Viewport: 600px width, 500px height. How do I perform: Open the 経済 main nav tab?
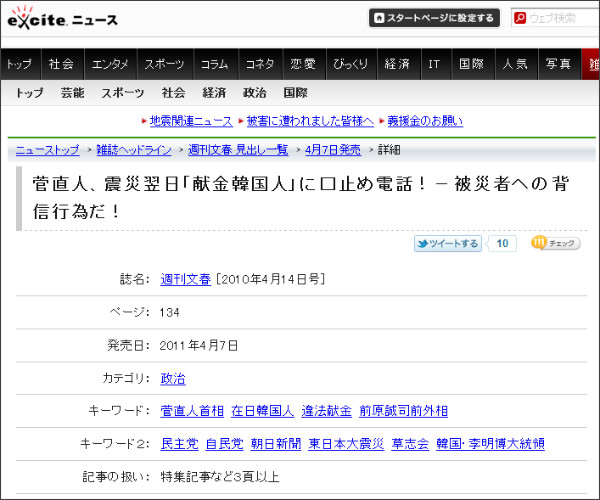tap(398, 64)
